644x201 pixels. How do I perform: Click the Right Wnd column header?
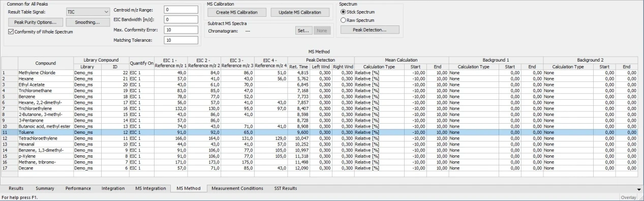click(343, 67)
